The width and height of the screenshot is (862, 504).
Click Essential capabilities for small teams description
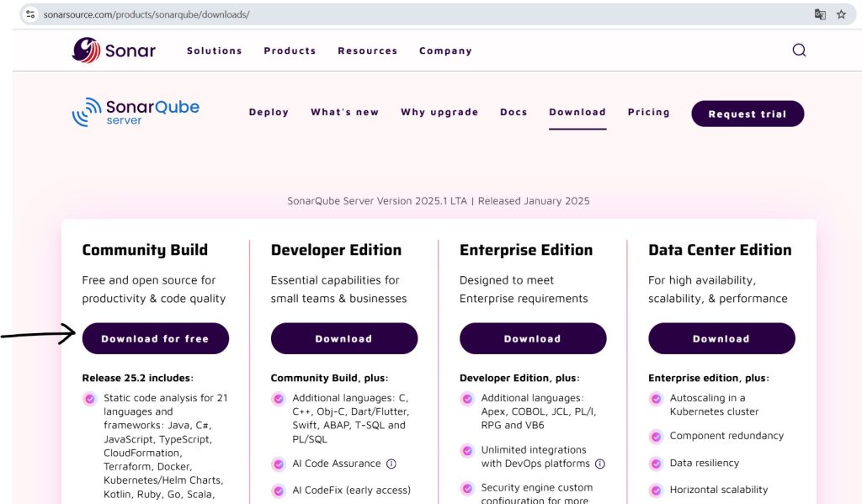338,289
